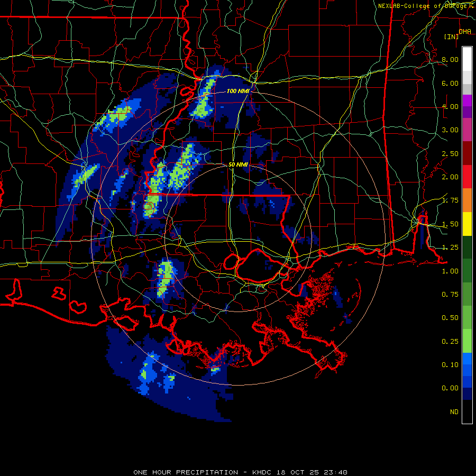The image size is (476, 476).
Task: Select the orange legend swatch
Action: coord(467,200)
